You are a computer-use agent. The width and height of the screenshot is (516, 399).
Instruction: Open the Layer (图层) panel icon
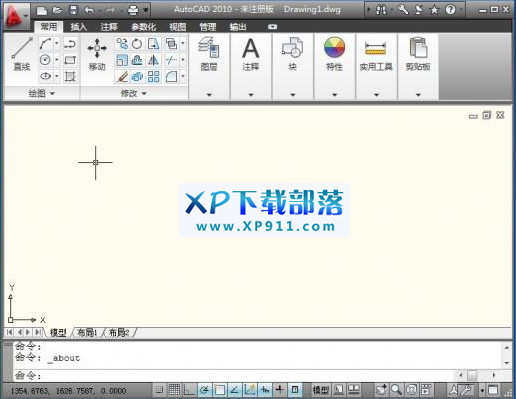[x=209, y=48]
